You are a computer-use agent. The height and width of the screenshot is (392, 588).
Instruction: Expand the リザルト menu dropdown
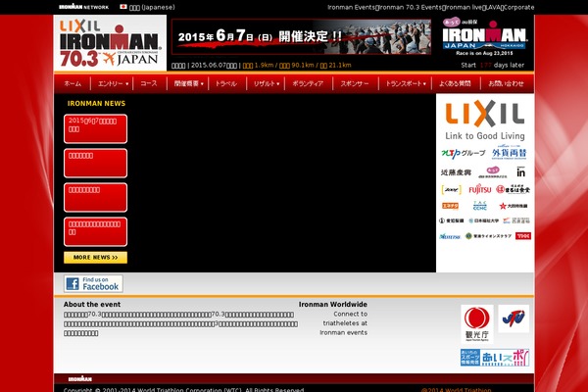(267, 83)
